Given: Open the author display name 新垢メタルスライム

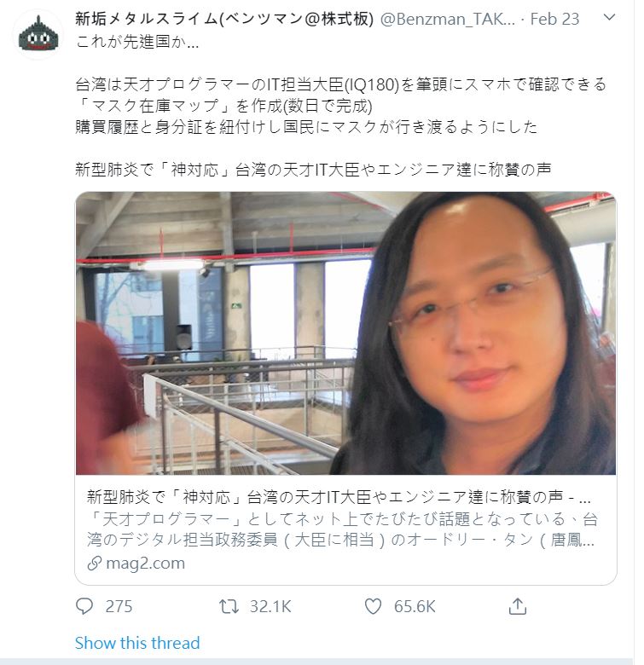Looking at the screenshot, I should point(224,19).
